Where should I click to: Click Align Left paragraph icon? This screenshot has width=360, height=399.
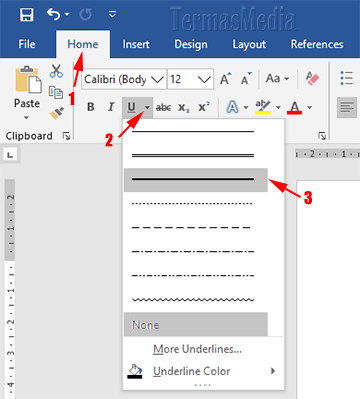point(347,107)
